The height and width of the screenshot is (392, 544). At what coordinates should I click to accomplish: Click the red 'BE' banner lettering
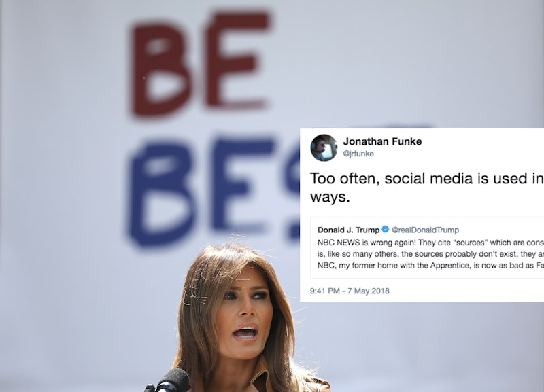pyautogui.click(x=200, y=65)
